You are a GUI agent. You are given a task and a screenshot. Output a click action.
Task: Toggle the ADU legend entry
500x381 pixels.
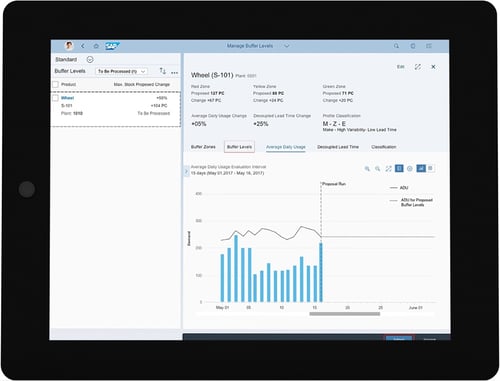coord(399,188)
